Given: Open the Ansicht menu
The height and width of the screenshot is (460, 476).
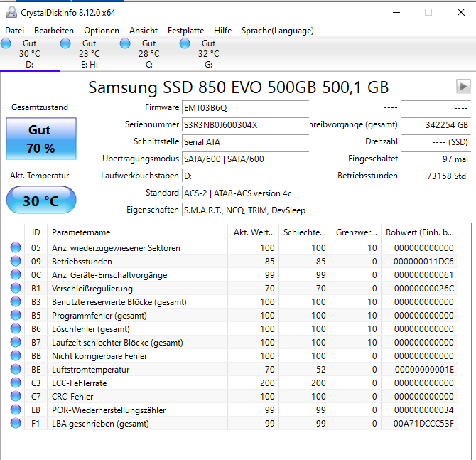Looking at the screenshot, I should 144,31.
